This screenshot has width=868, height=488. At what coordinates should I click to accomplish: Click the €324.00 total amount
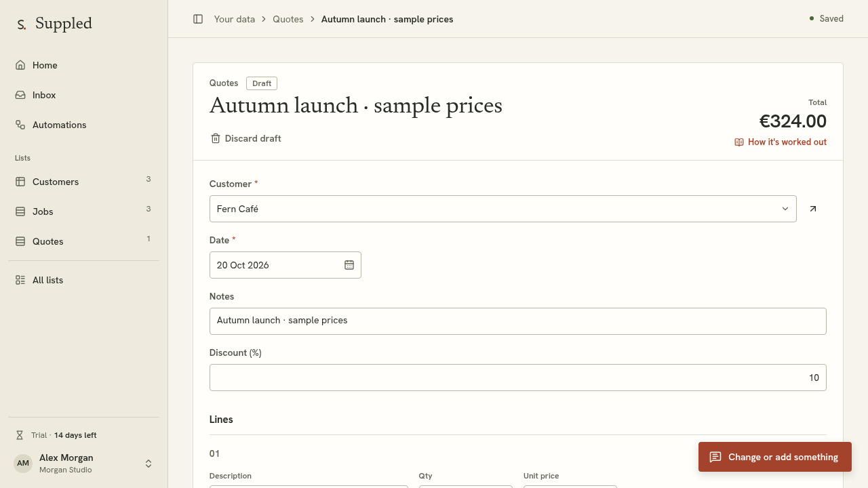click(793, 121)
